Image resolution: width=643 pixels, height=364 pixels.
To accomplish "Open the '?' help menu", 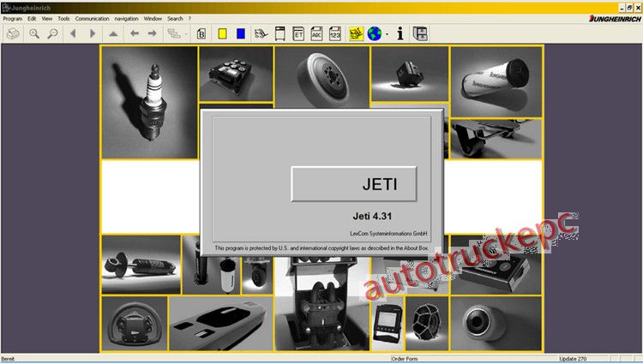I will click(x=189, y=19).
